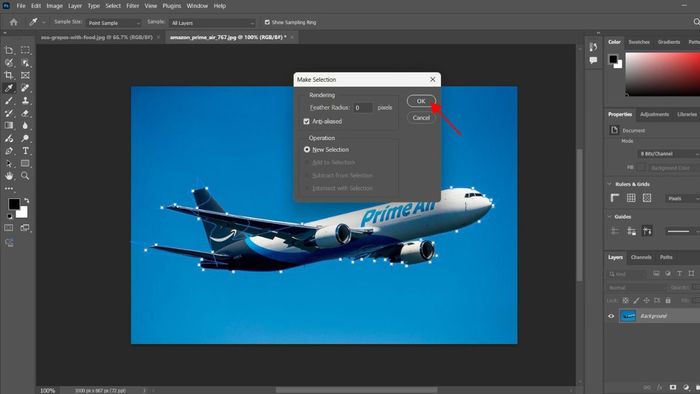Select the Move tool
Image resolution: width=700 pixels, height=394 pixels.
pyautogui.click(x=9, y=50)
